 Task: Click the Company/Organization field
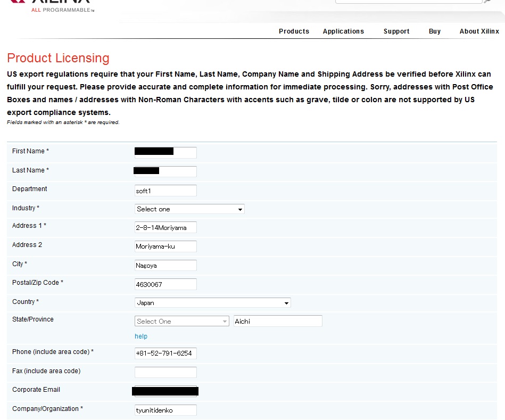click(x=165, y=410)
